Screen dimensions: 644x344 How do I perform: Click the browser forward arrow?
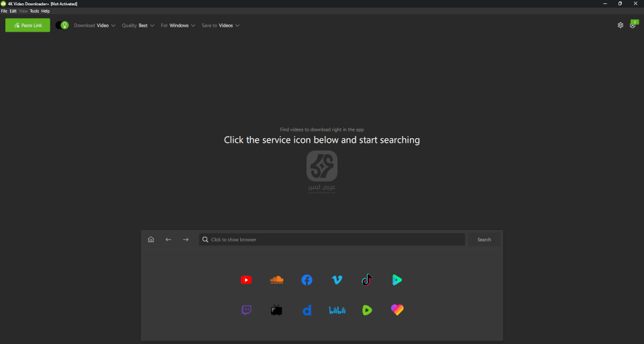(x=186, y=239)
